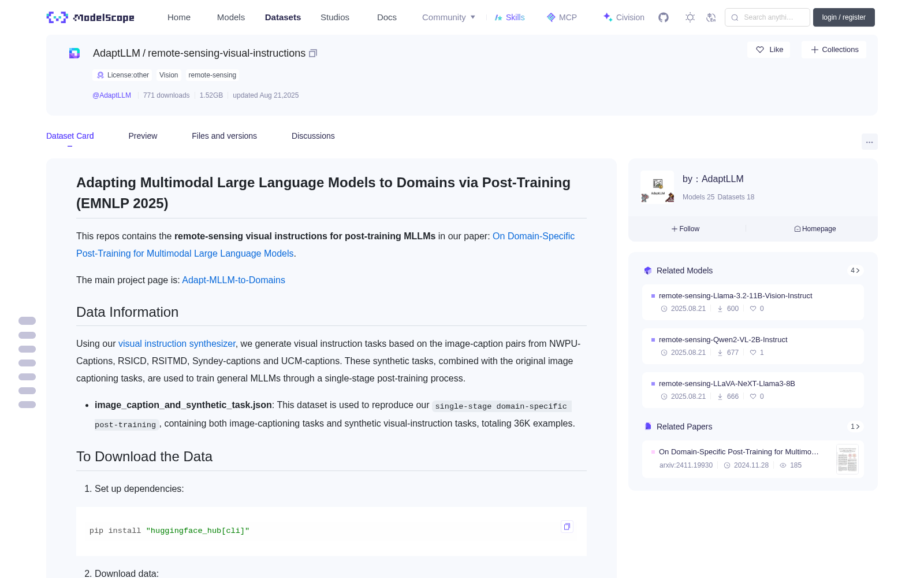Click the License:other tag
The height and width of the screenshot is (578, 924).
pos(122,75)
